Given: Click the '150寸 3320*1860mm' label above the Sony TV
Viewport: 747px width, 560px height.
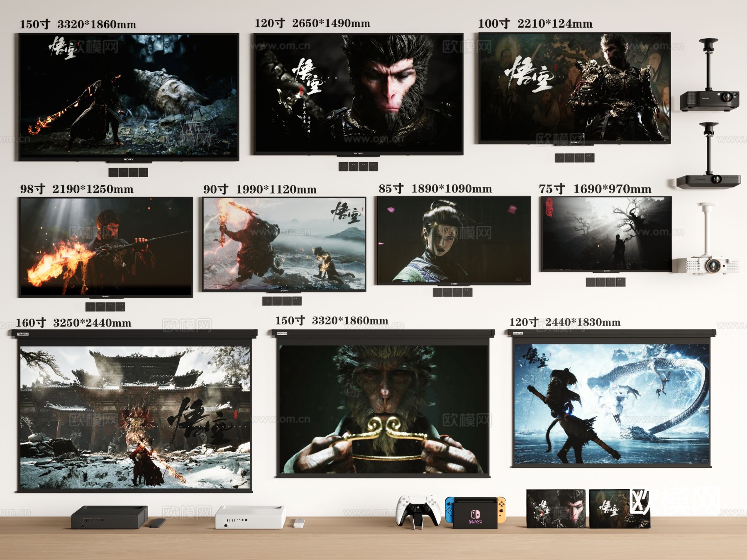Looking at the screenshot, I should (x=78, y=24).
